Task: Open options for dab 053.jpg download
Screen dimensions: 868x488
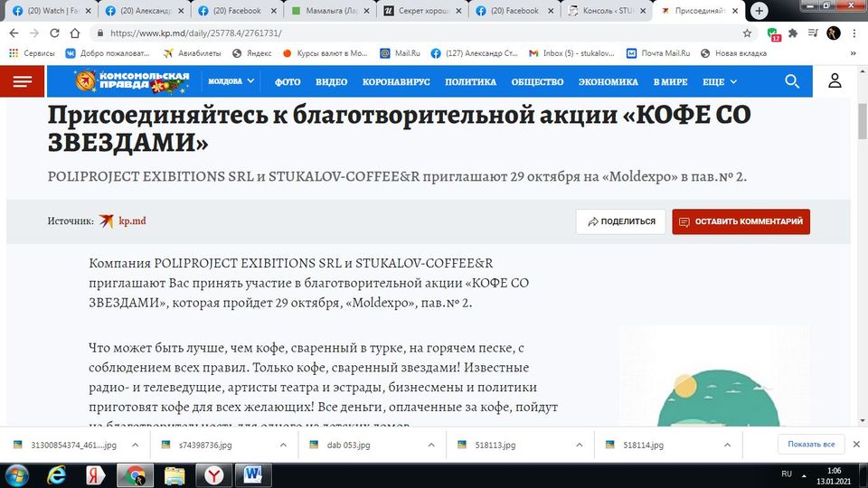Action: pyautogui.click(x=431, y=445)
